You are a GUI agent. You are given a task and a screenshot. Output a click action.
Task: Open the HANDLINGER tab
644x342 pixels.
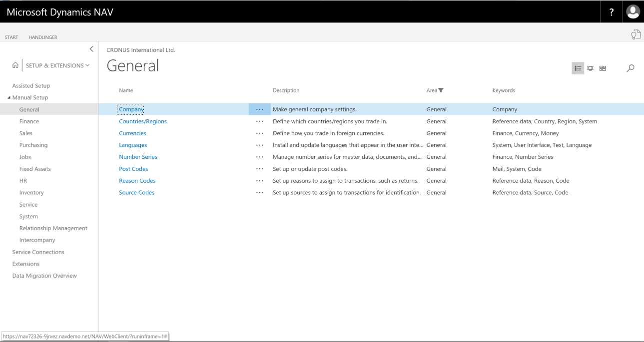(x=43, y=37)
